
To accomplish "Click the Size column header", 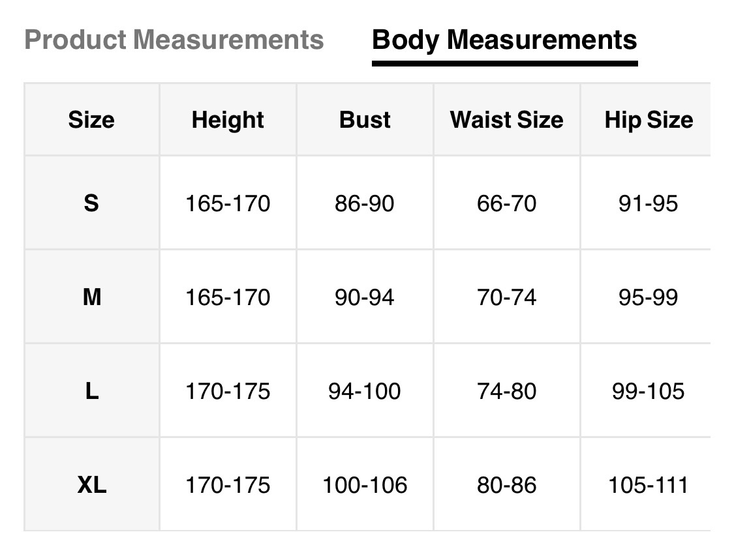I will [91, 120].
